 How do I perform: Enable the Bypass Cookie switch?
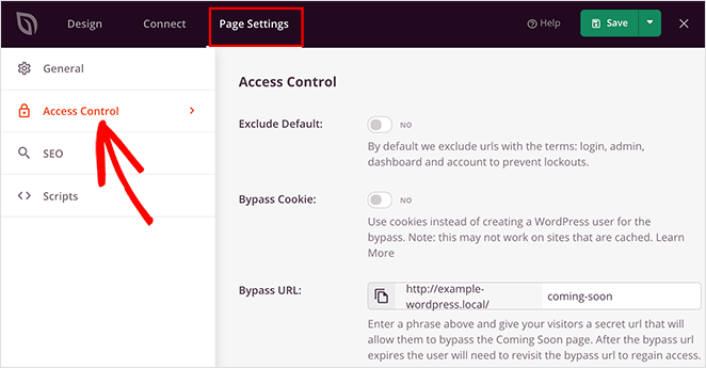(380, 200)
